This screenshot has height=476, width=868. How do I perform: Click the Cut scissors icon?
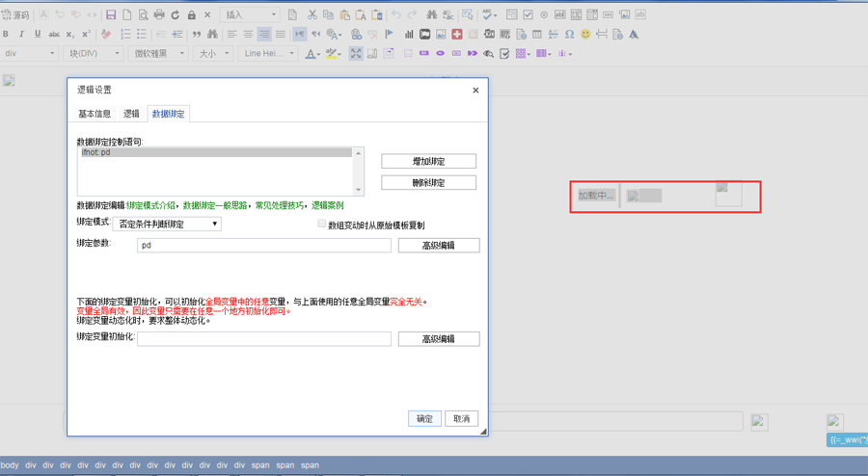(312, 15)
